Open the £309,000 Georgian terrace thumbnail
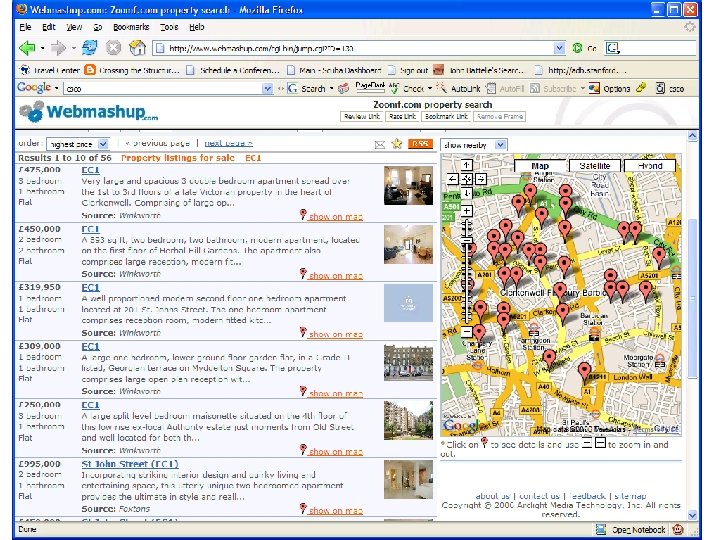 pyautogui.click(x=408, y=363)
